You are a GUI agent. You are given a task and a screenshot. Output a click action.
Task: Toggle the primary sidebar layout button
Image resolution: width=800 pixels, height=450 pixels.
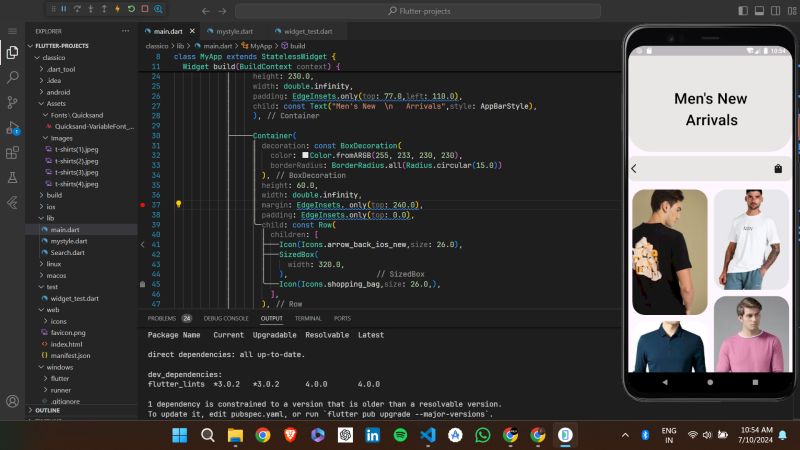(x=742, y=10)
